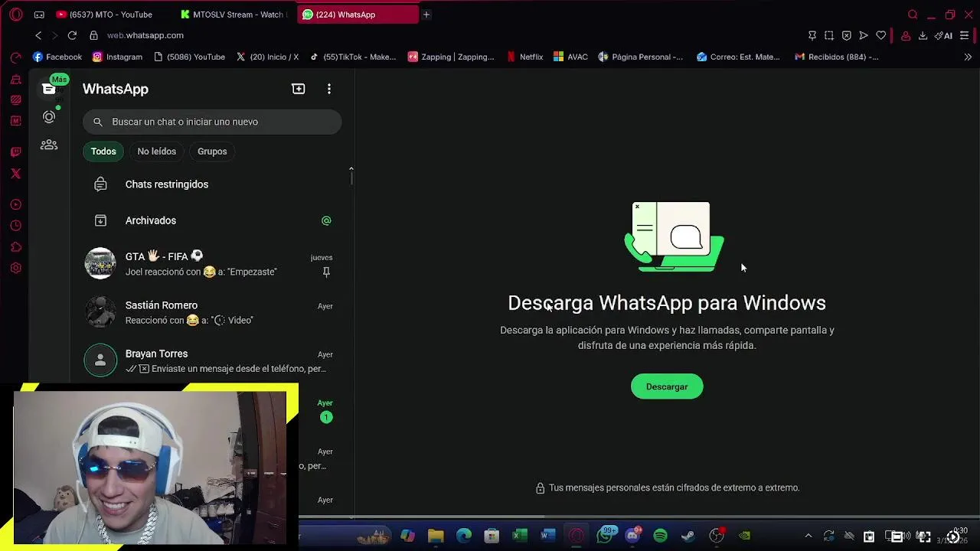The width and height of the screenshot is (980, 551).
Task: Click the green mention icon beside Archivados
Action: (326, 220)
